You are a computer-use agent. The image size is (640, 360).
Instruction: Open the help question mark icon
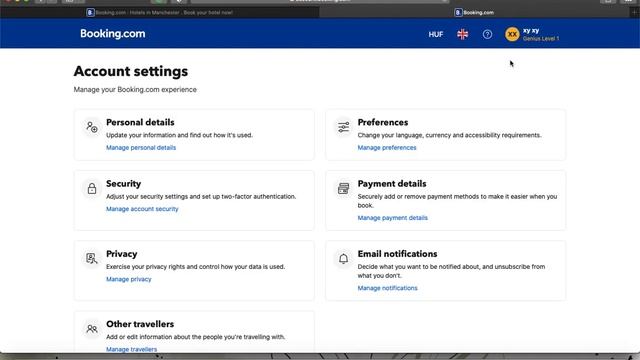tap(487, 34)
